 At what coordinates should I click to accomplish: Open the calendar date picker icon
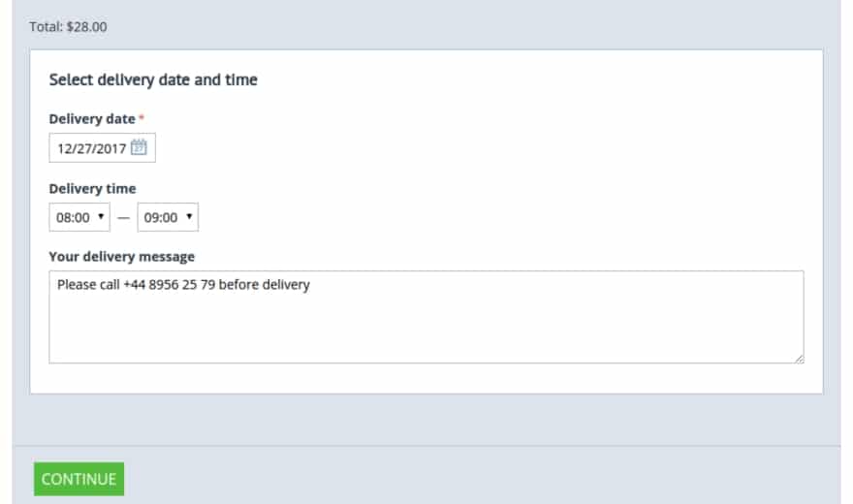tap(139, 147)
